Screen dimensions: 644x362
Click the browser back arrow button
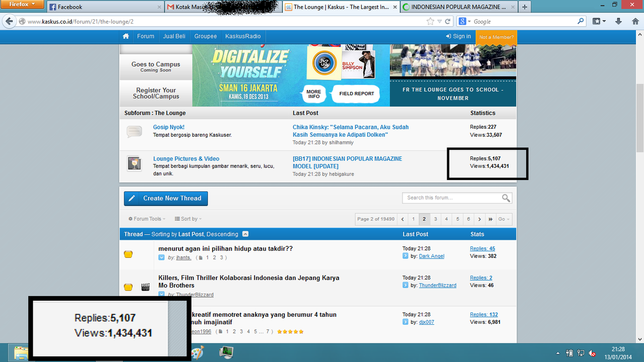tap(9, 22)
